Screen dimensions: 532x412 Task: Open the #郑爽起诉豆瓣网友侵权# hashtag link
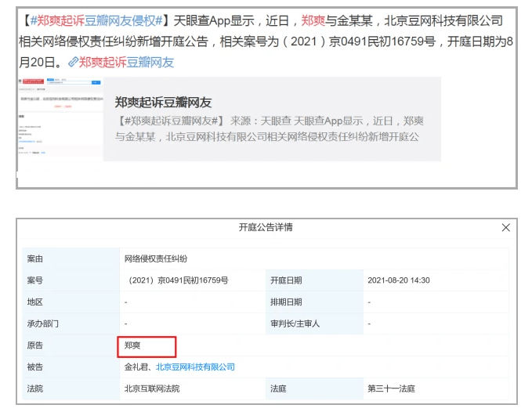(96, 20)
